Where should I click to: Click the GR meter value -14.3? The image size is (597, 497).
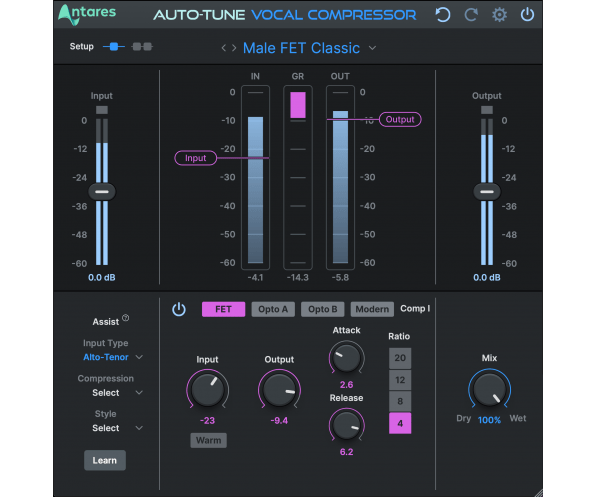tap(298, 278)
